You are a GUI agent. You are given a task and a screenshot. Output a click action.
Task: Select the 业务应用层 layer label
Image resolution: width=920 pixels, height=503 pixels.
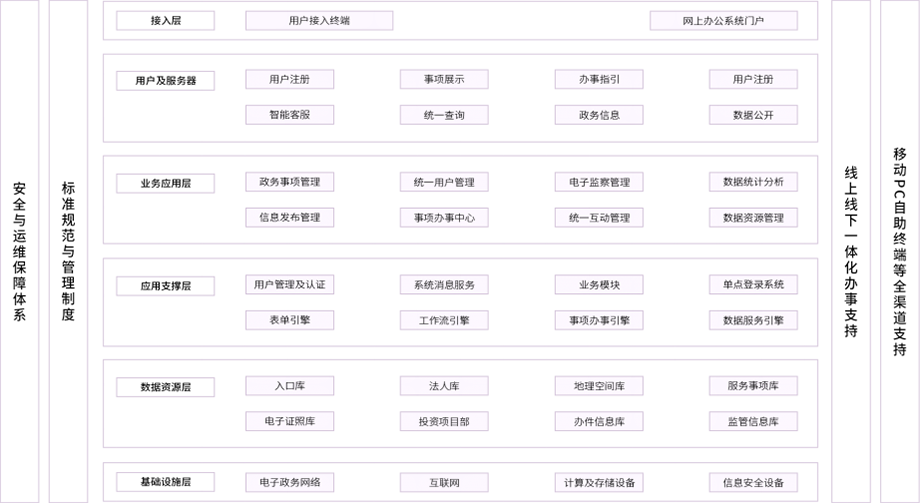165,183
